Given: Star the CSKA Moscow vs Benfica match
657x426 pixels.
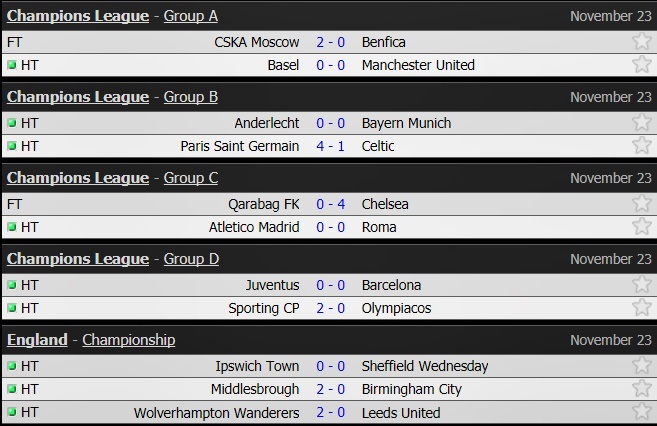Looking at the screenshot, I should pos(641,42).
